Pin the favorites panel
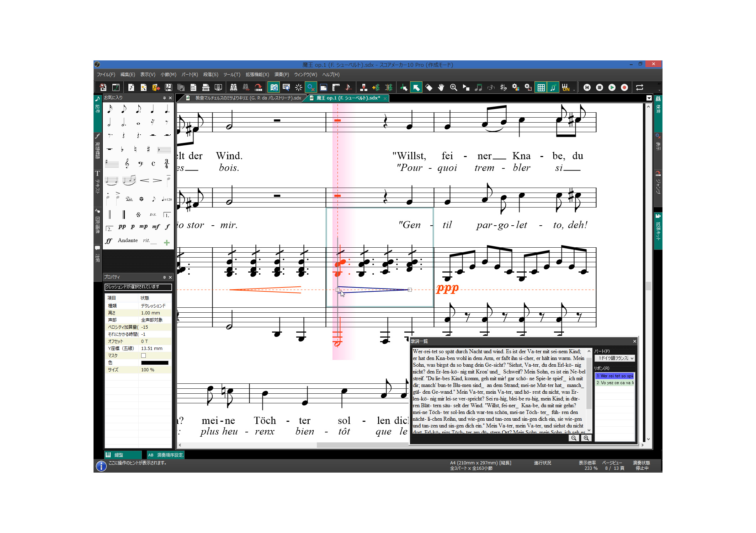Image resolution: width=756 pixels, height=533 pixels. click(x=164, y=98)
